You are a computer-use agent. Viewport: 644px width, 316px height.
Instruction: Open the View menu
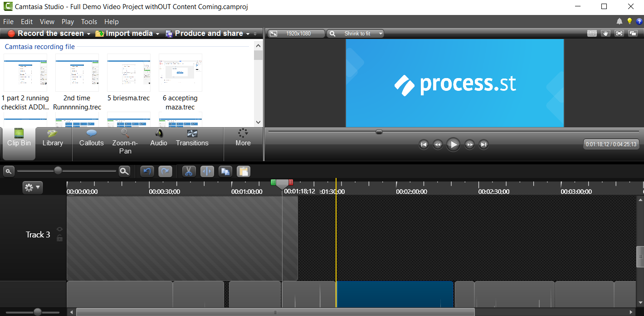pos(47,21)
